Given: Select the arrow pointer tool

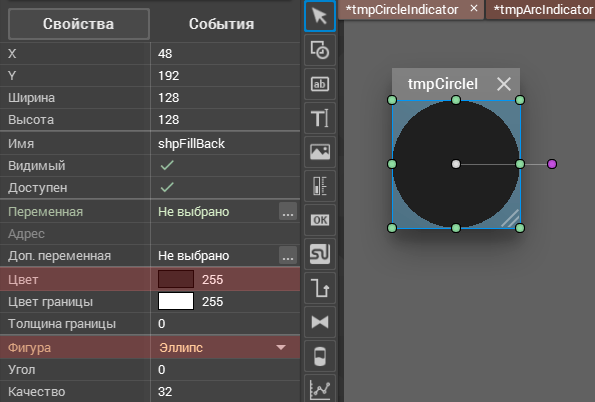Looking at the screenshot, I should (320, 16).
